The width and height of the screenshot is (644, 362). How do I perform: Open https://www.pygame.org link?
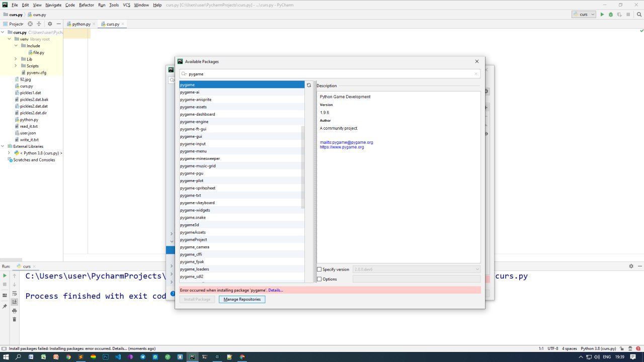point(342,147)
